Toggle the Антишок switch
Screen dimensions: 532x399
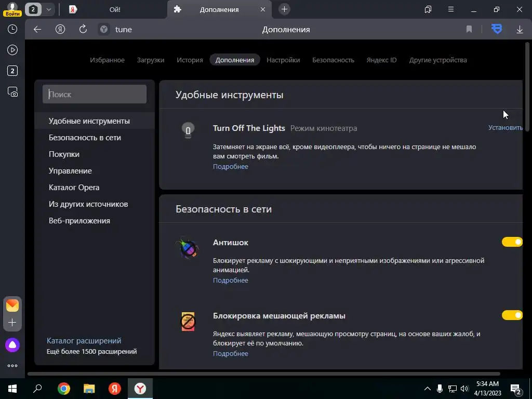(x=512, y=242)
